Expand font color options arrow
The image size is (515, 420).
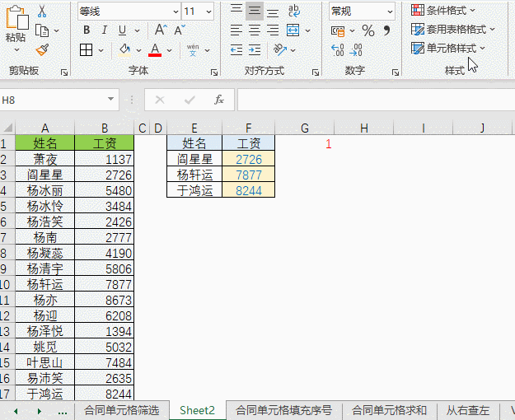(169, 50)
